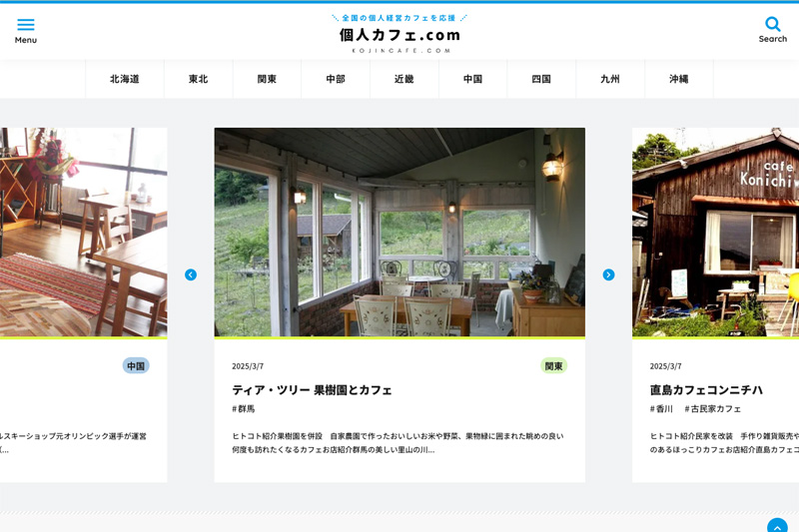
Task: Select 東北 region tab
Action: click(x=198, y=79)
